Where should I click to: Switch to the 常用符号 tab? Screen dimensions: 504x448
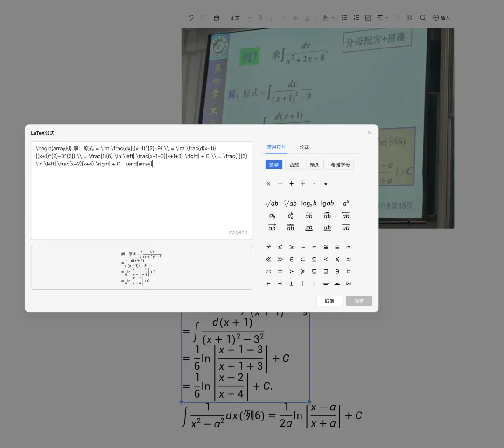[x=276, y=147]
